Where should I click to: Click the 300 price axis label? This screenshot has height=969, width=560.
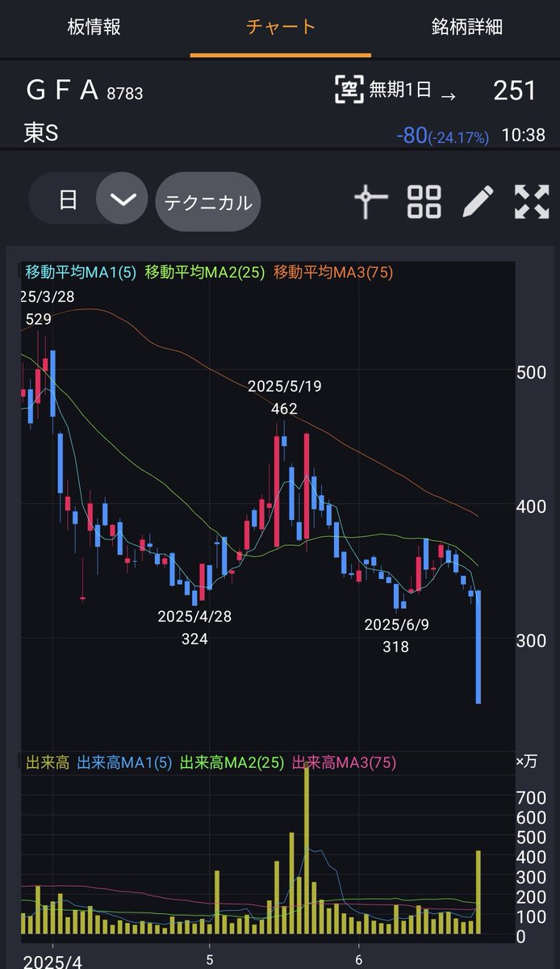pyautogui.click(x=530, y=641)
